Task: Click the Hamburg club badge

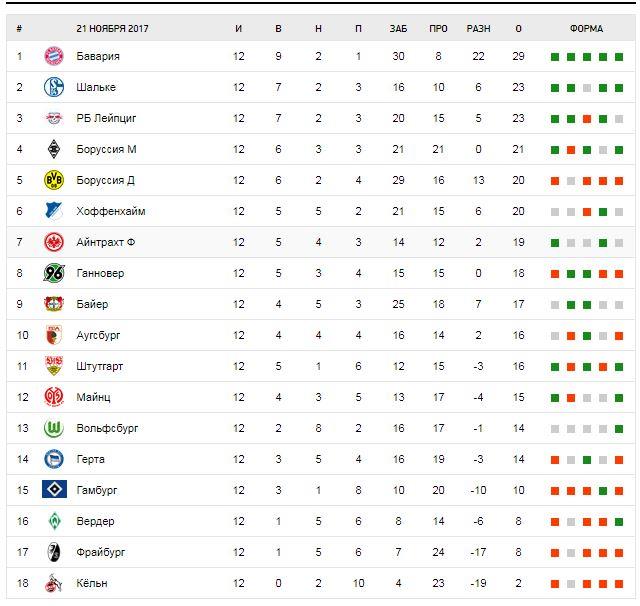Action: (53, 490)
